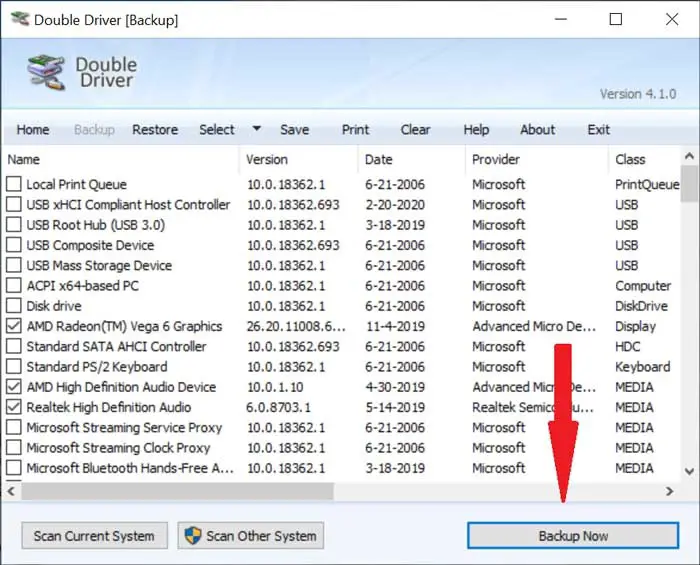The height and width of the screenshot is (565, 700).
Task: Sort by the Version column header
Action: tap(298, 159)
